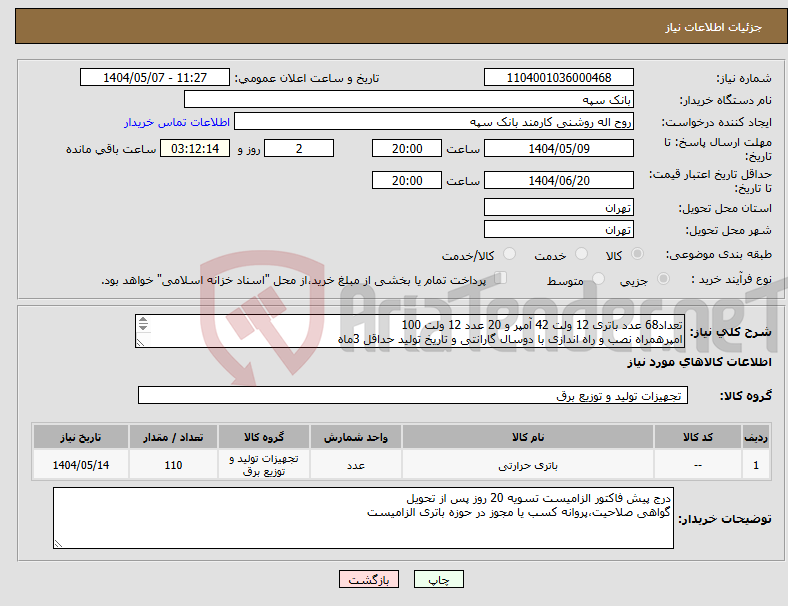The image size is (788, 606).
Task: Click the اطلاعات کالاهای مورد نیاز heading
Action: [699, 362]
